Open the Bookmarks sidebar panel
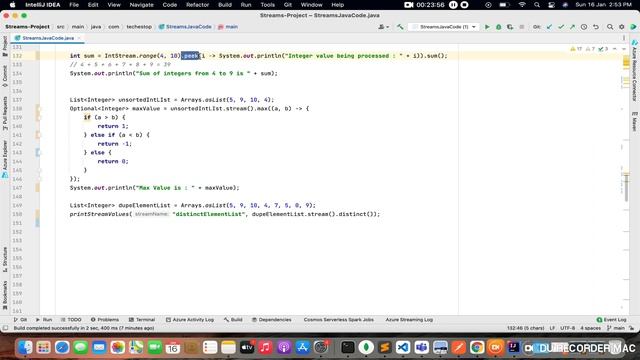The width and height of the screenshot is (640, 360). click(x=5, y=295)
